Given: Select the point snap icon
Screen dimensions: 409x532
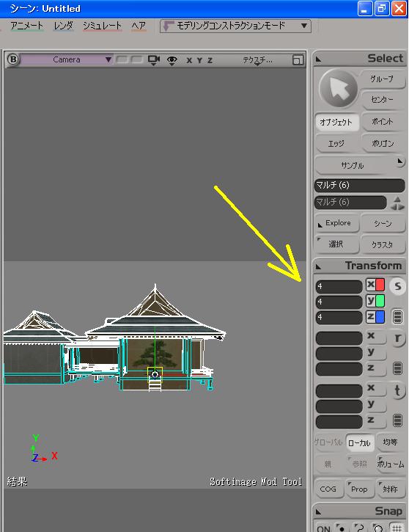Looking at the screenshot, I should tap(341, 528).
